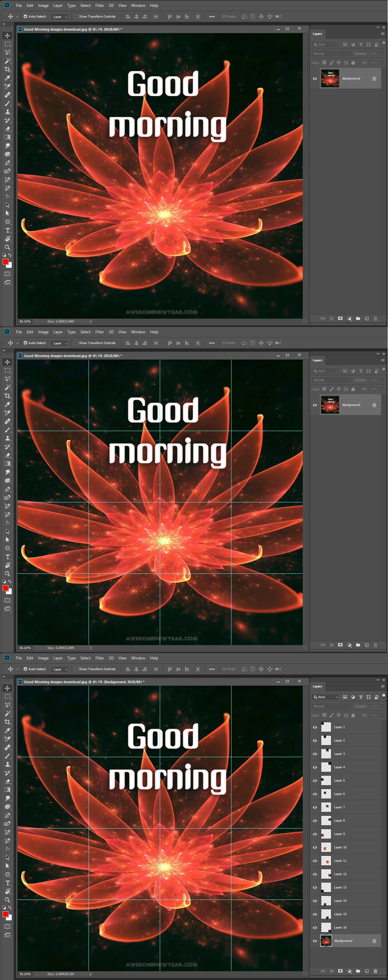Select the Layers tab in the top window panel
The width and height of the screenshot is (388, 980).
click(317, 34)
